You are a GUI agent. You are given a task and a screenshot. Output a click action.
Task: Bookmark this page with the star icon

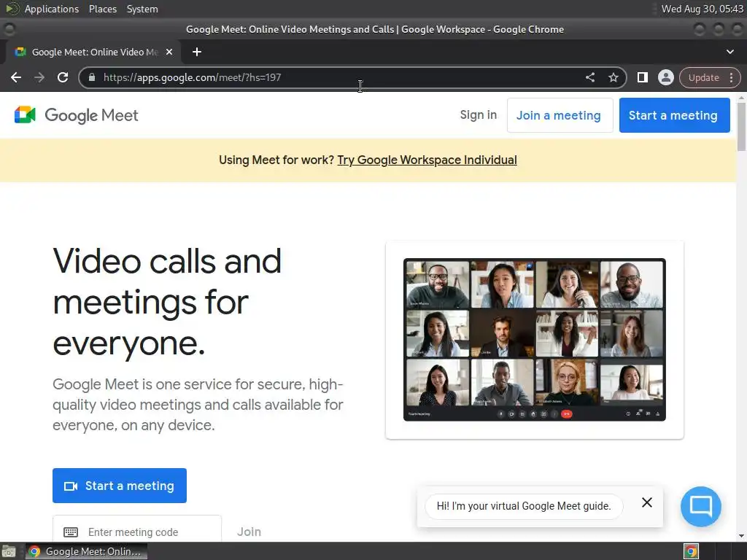tap(613, 77)
